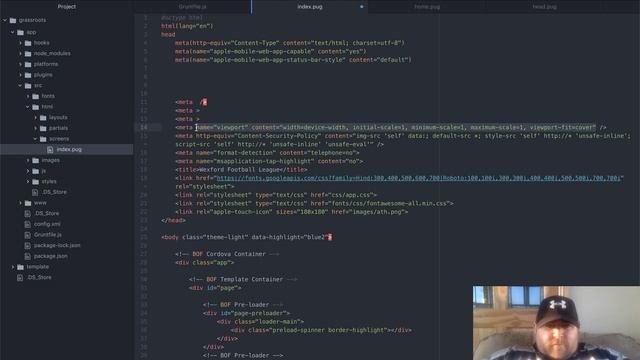
Task: Click the src folder icon
Action: pos(28,85)
